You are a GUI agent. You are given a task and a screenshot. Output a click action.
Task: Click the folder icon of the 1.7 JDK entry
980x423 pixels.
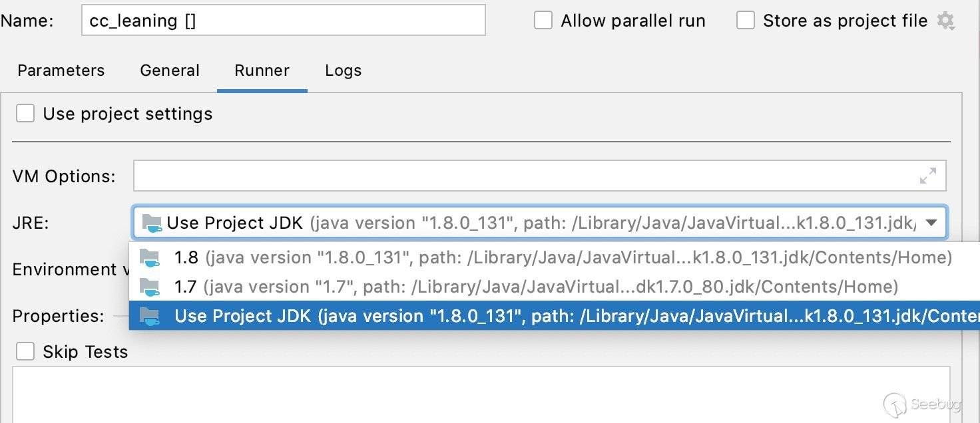click(149, 287)
